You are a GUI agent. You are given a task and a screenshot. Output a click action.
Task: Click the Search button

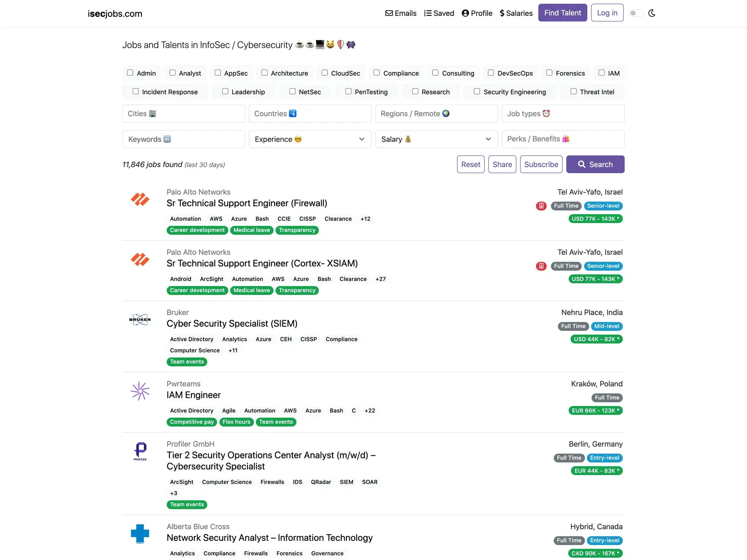(x=595, y=164)
